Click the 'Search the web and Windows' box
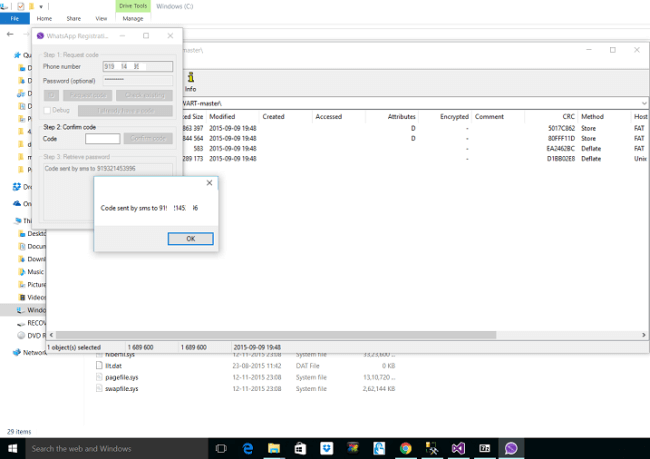This screenshot has height=459, width=650. (117, 448)
